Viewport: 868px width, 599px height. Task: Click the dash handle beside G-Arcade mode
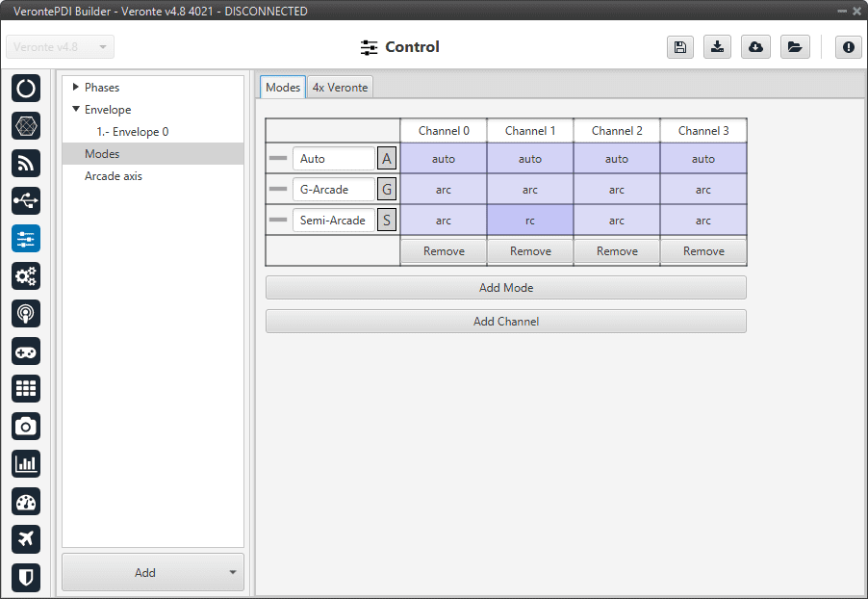pos(278,190)
